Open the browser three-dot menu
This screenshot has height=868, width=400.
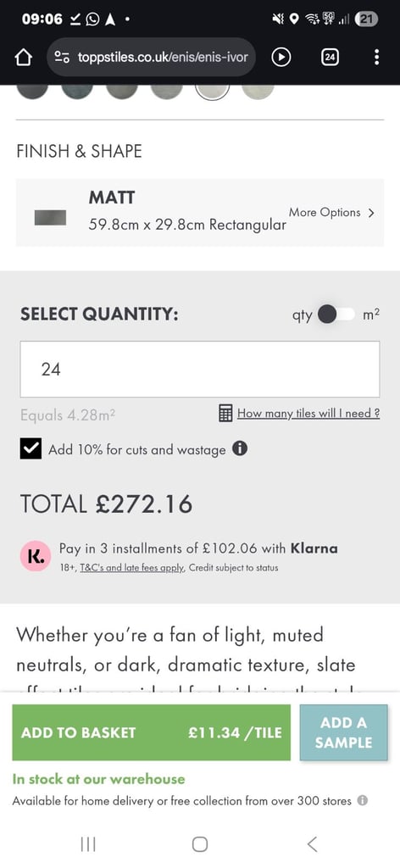377,57
